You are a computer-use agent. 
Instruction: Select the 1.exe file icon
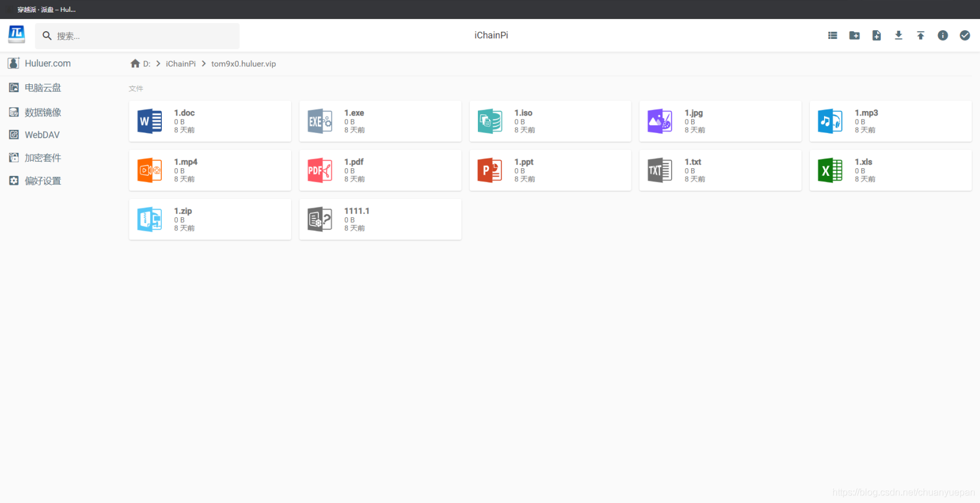coord(320,121)
